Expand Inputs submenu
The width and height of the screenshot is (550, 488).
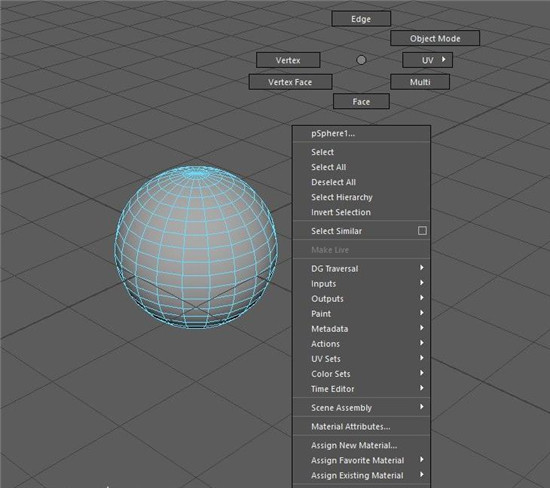[362, 283]
